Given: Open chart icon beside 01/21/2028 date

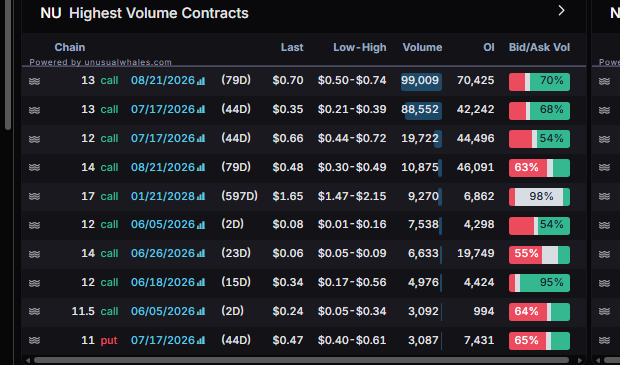Looking at the screenshot, I should tap(201, 197).
